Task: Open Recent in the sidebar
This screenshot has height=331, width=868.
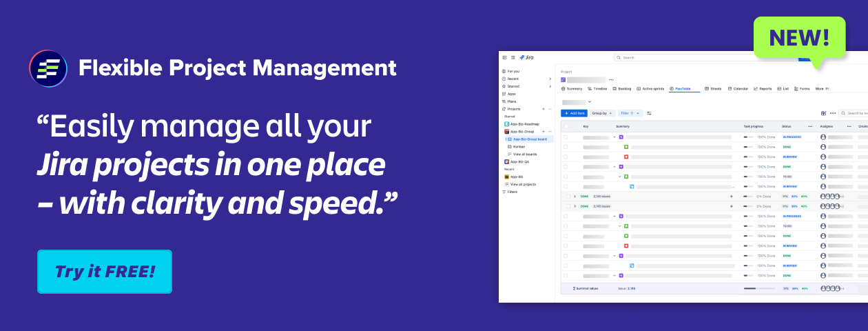Action: pyautogui.click(x=512, y=79)
